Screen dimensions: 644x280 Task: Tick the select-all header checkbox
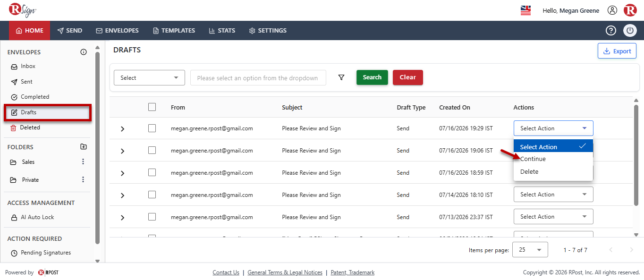pos(152,107)
